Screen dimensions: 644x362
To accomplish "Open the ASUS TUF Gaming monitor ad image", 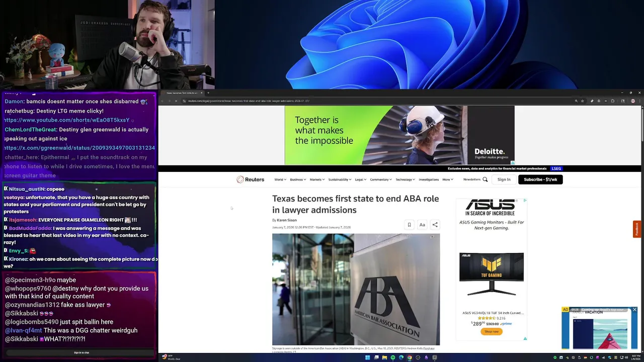I will (x=492, y=275).
